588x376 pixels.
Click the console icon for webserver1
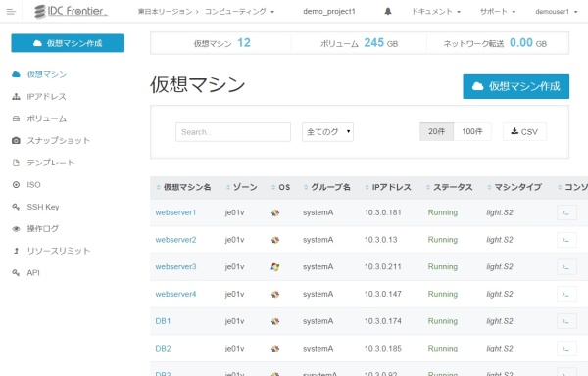[566, 212]
